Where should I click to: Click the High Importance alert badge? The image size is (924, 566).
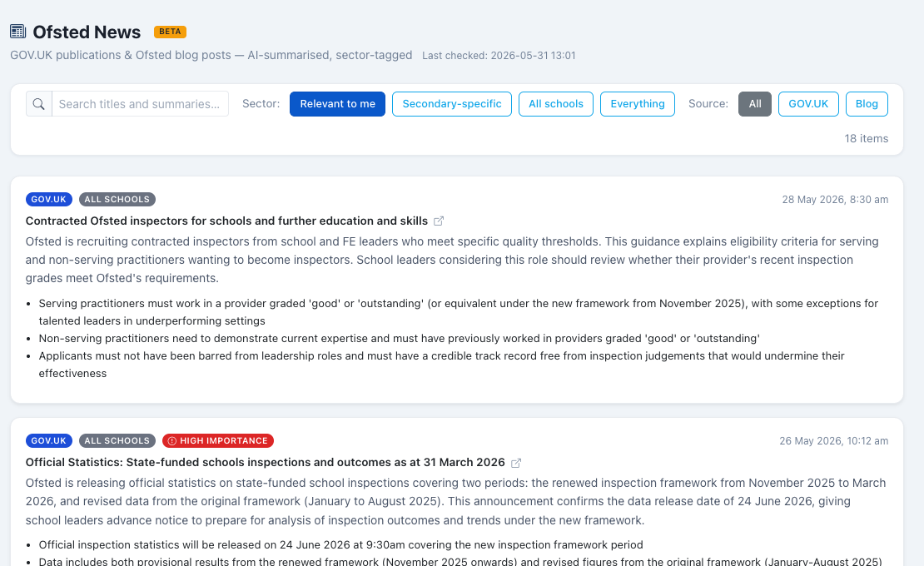(218, 440)
